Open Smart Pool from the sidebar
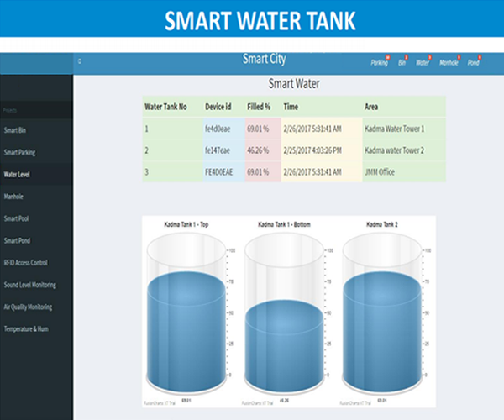504x420 pixels. (x=17, y=218)
